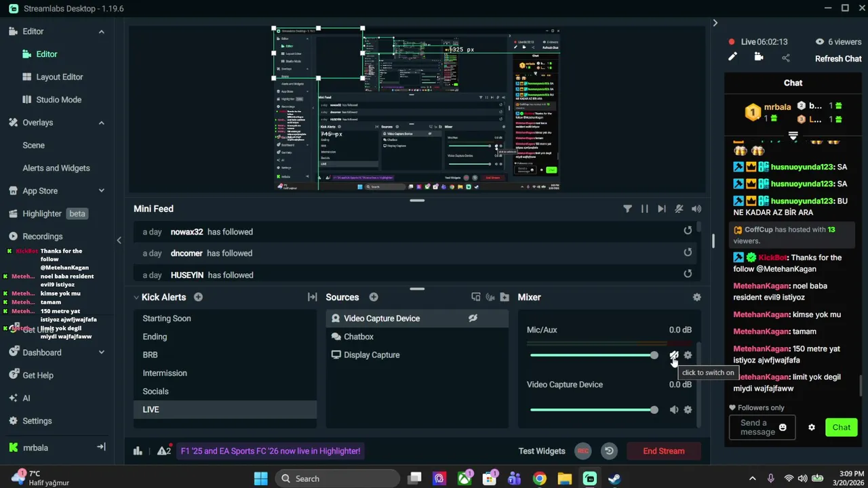Screen dimensions: 868x488
Task: Open Get Help in sidebar
Action: pyautogui.click(x=31, y=375)
